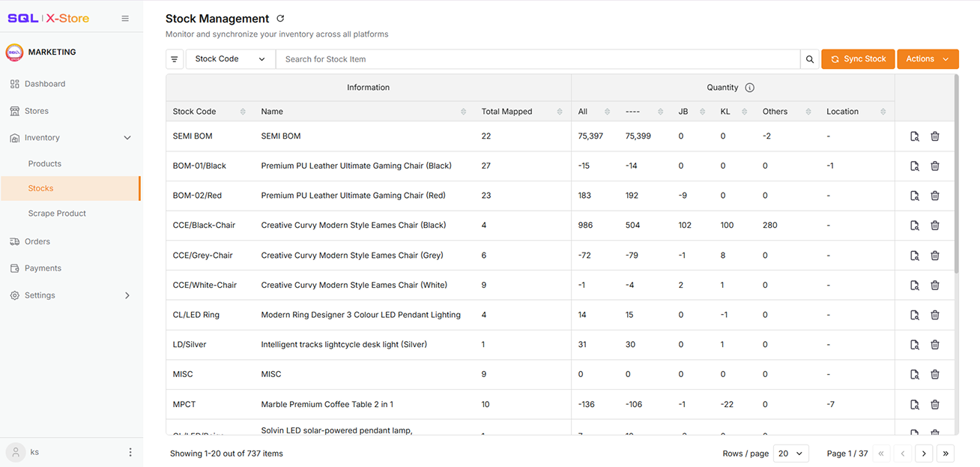Go to the next page of stocks

924,454
